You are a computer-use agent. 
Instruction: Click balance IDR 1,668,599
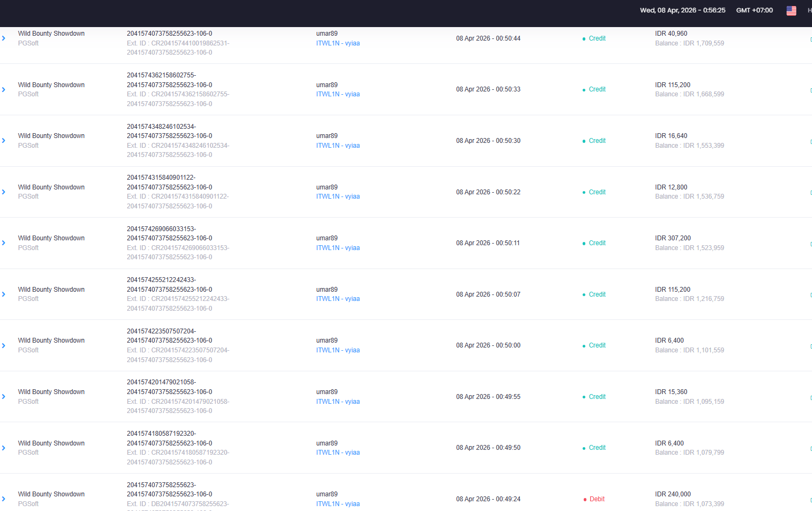(x=690, y=94)
